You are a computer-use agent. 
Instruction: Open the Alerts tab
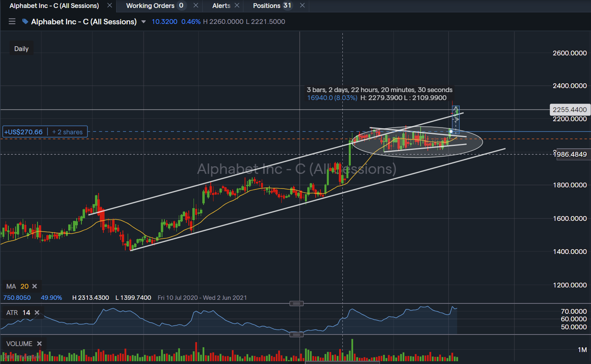coord(221,6)
